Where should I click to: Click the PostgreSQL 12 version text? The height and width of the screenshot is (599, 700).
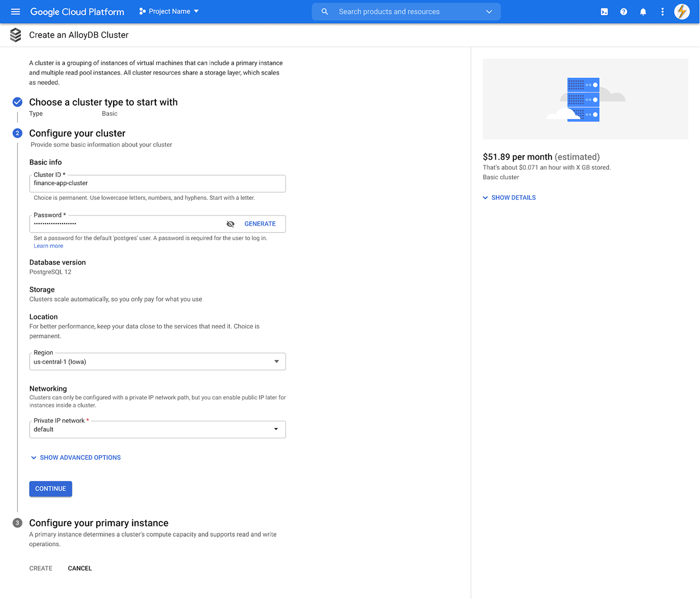tap(50, 272)
